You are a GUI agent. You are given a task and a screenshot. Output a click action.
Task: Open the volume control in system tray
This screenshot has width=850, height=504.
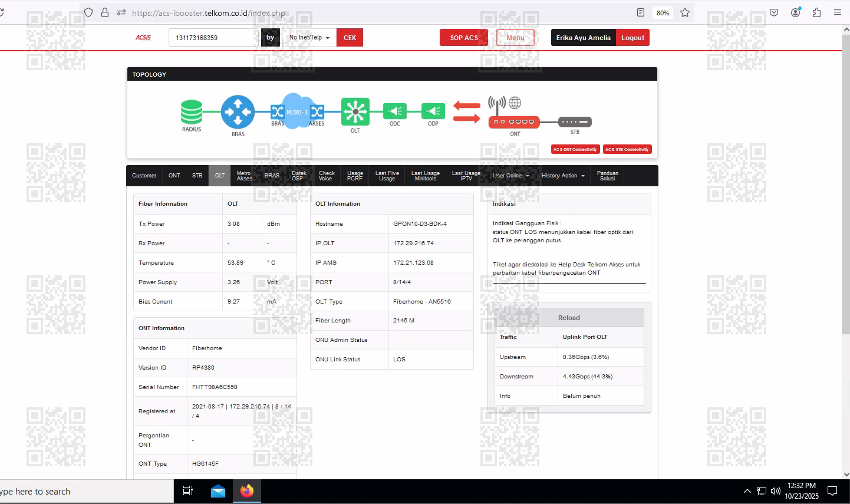[776, 491]
